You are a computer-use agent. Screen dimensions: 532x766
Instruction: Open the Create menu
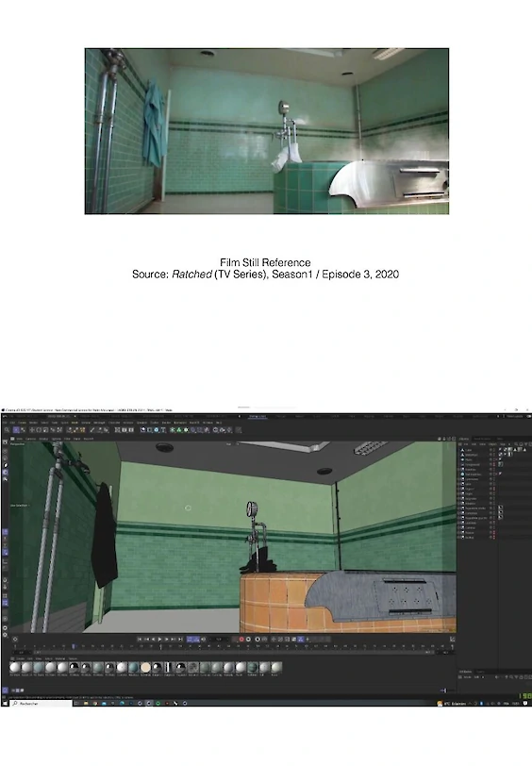point(22,423)
